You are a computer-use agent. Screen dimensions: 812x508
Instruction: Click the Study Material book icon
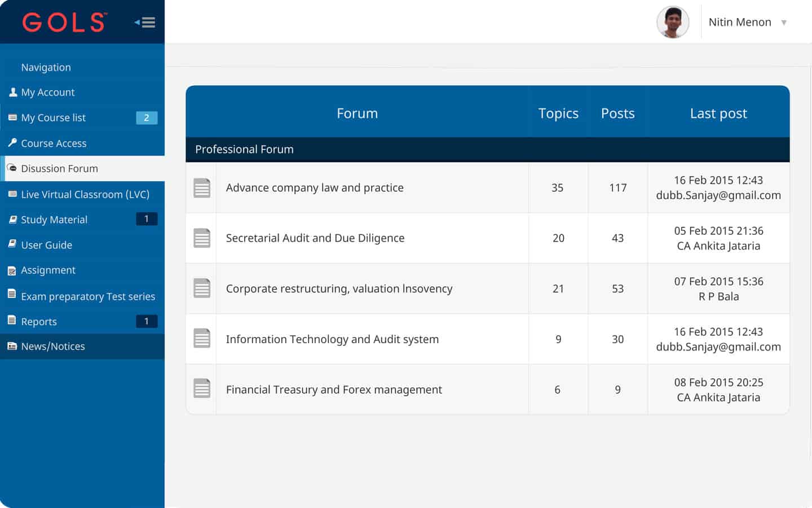pyautogui.click(x=12, y=220)
